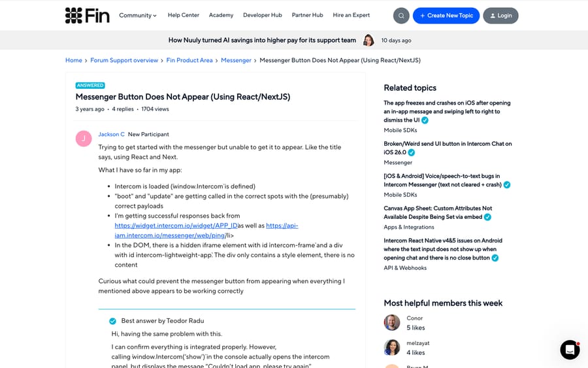Click the ANSWERED status badge
The height and width of the screenshot is (368, 588).
pyautogui.click(x=90, y=86)
